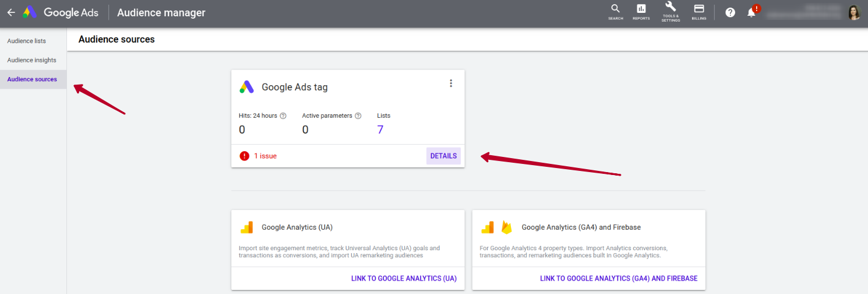
Task: Open the Google Ads logo home
Action: (30, 12)
